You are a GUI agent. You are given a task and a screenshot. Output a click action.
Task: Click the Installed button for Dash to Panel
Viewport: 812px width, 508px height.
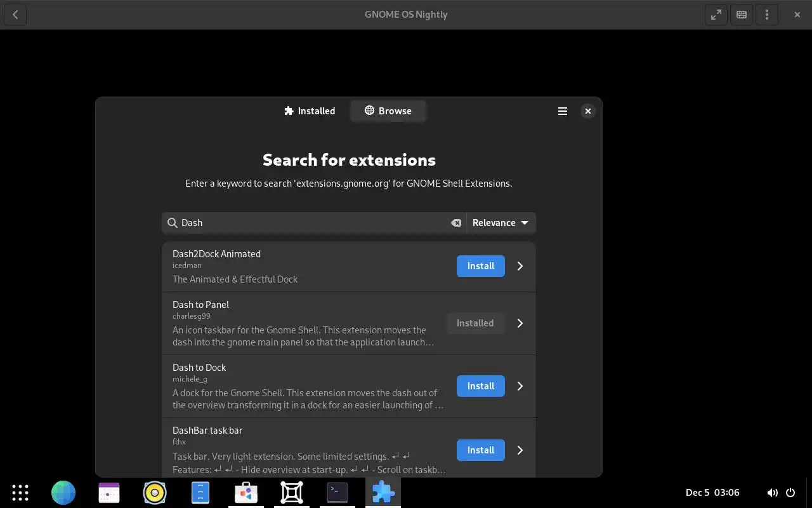[x=475, y=323]
